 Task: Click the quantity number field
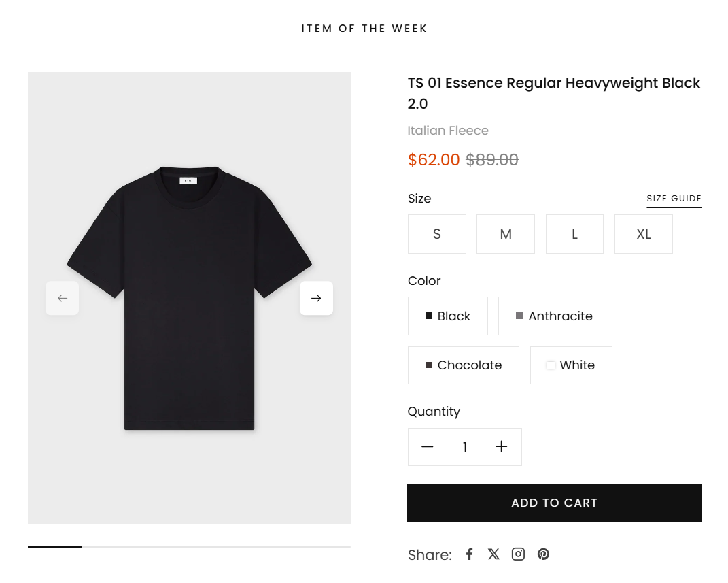coord(465,447)
